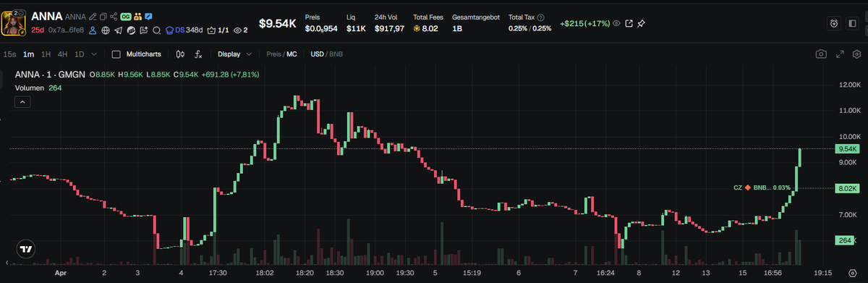Click the $9.54K market cap value
Image resolution: width=868 pixels, height=283 pixels.
[277, 24]
